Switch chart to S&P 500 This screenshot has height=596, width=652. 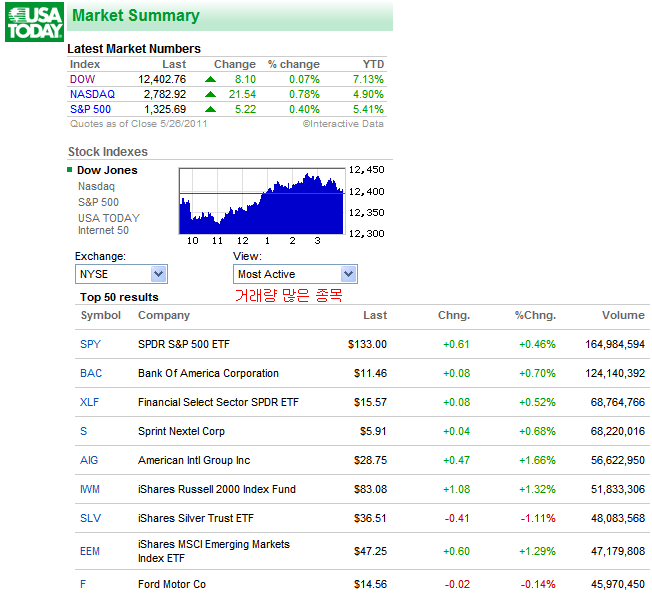point(98,202)
